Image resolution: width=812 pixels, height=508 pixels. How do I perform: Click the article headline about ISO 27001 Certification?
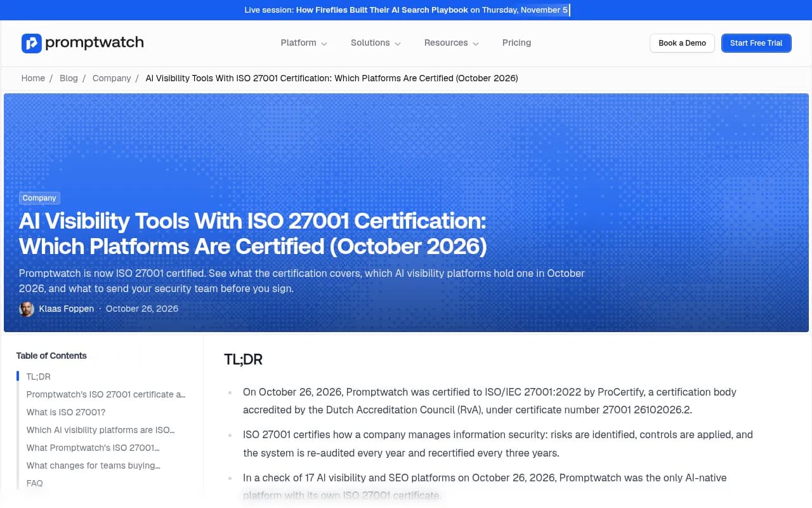pyautogui.click(x=253, y=234)
